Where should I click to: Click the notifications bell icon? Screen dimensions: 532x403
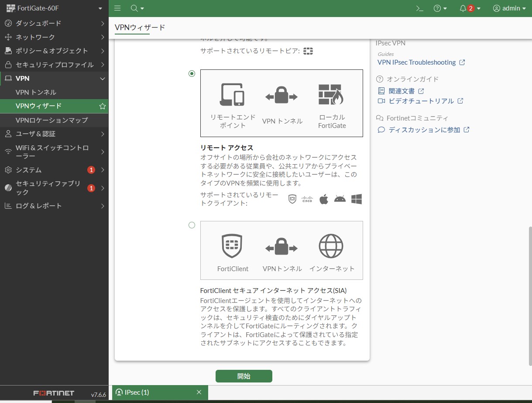click(x=463, y=8)
